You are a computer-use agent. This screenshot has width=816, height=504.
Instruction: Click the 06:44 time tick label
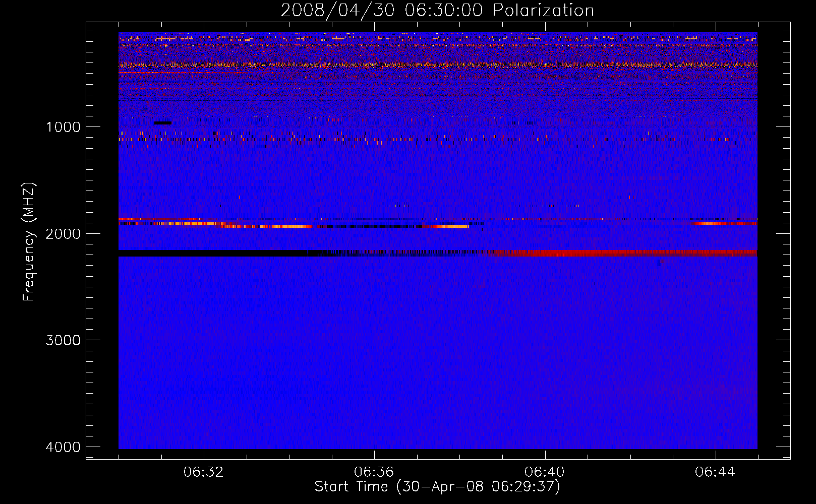pos(715,472)
